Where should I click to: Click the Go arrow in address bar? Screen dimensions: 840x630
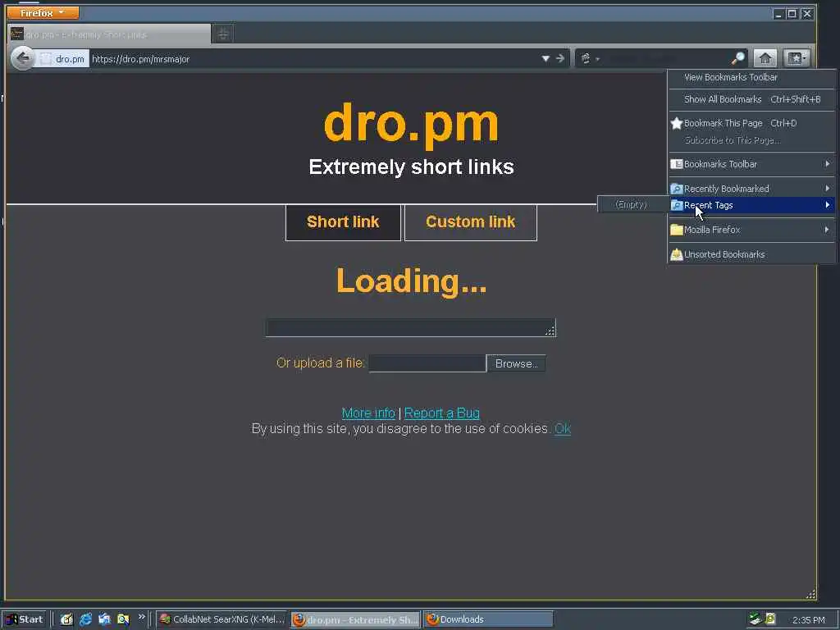pos(559,58)
